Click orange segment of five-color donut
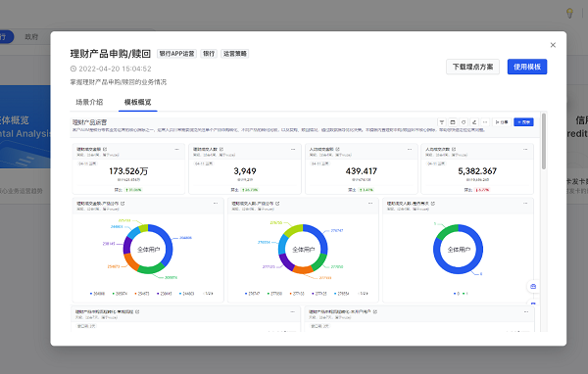 (x=303, y=270)
